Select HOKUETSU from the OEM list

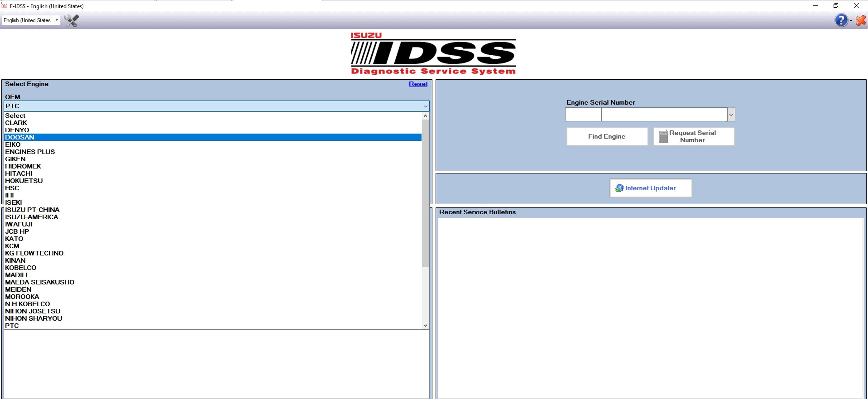pos(213,181)
